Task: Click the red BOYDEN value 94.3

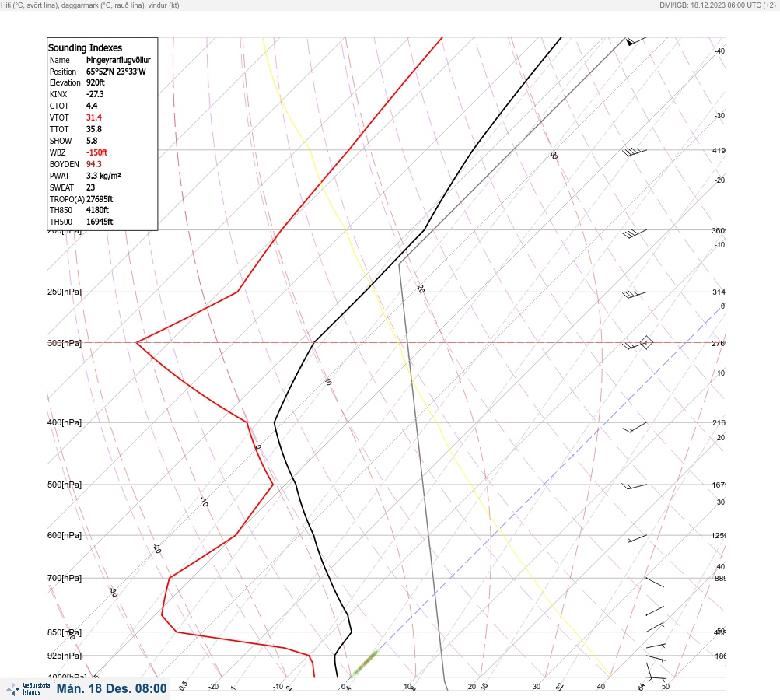Action: 94,164
